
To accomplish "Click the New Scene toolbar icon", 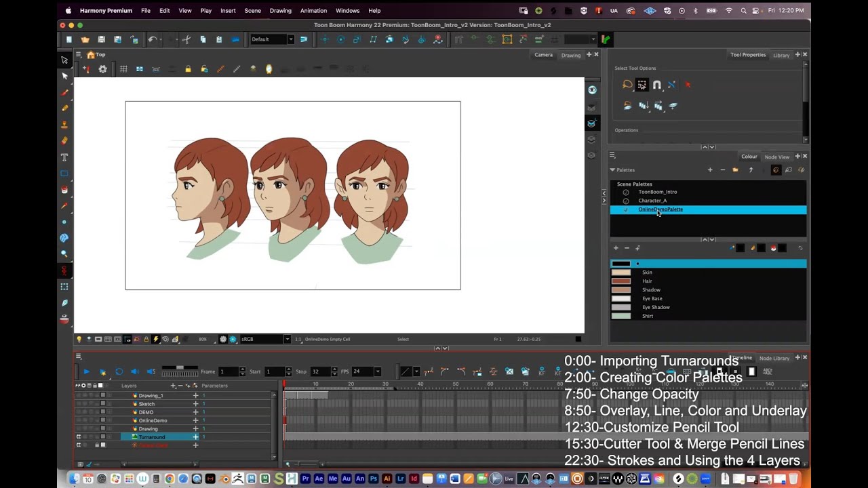I will (x=68, y=39).
